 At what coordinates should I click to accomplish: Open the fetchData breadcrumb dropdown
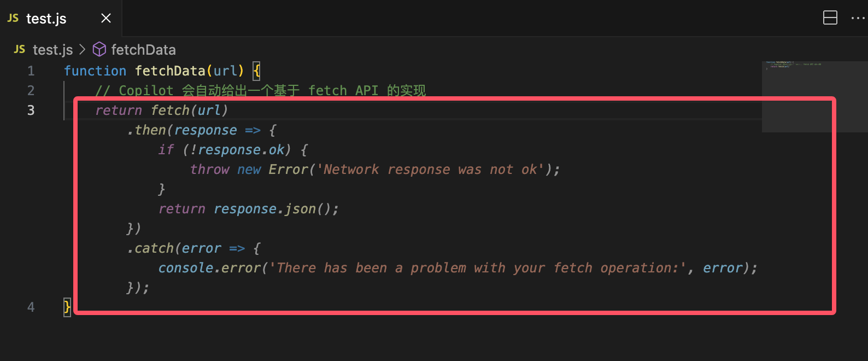pyautogui.click(x=143, y=49)
